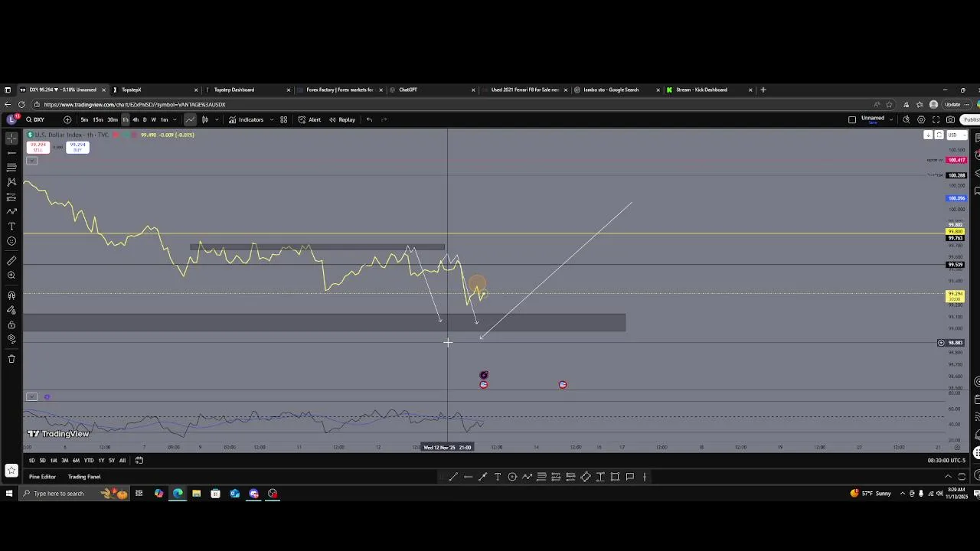
Task: Expand the Unnamed layout dropdown arrow
Action: point(890,119)
